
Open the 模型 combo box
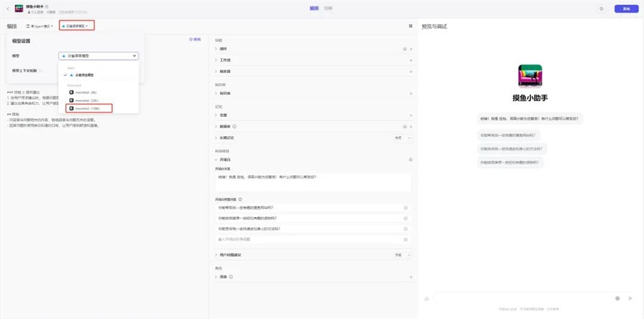99,56
